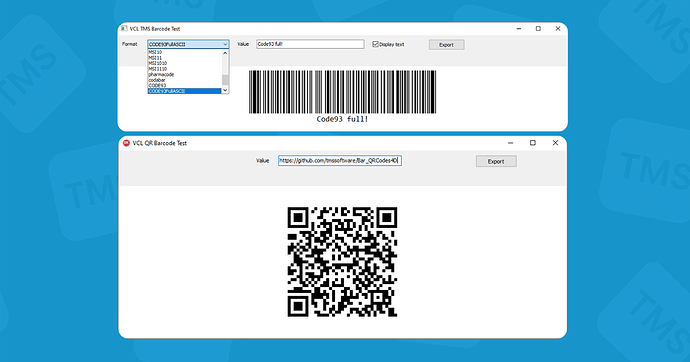Click the Code93 barcode image

[342, 91]
